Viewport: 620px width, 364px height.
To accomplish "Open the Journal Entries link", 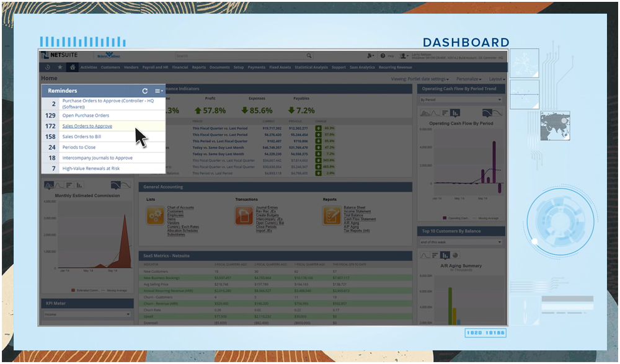I will (267, 207).
